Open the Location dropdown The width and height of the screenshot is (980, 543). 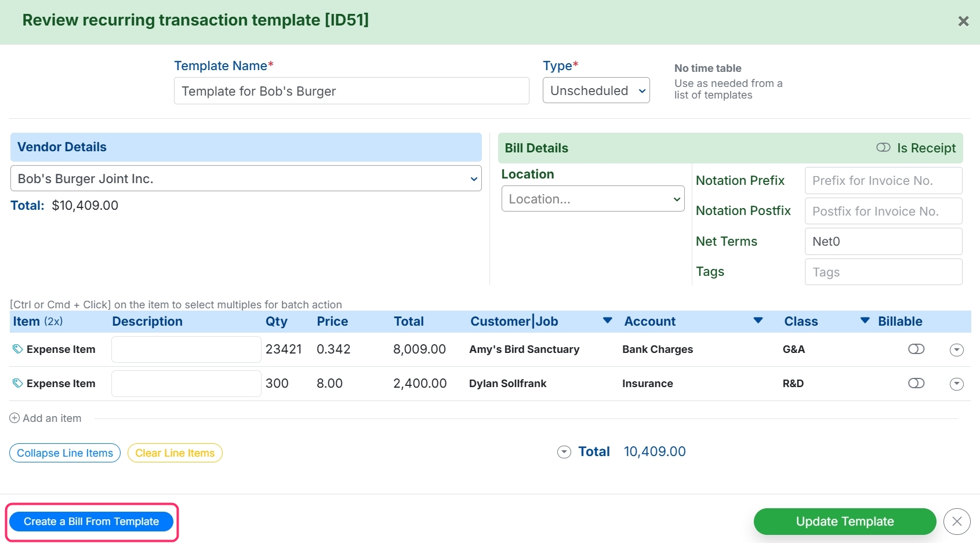point(593,199)
